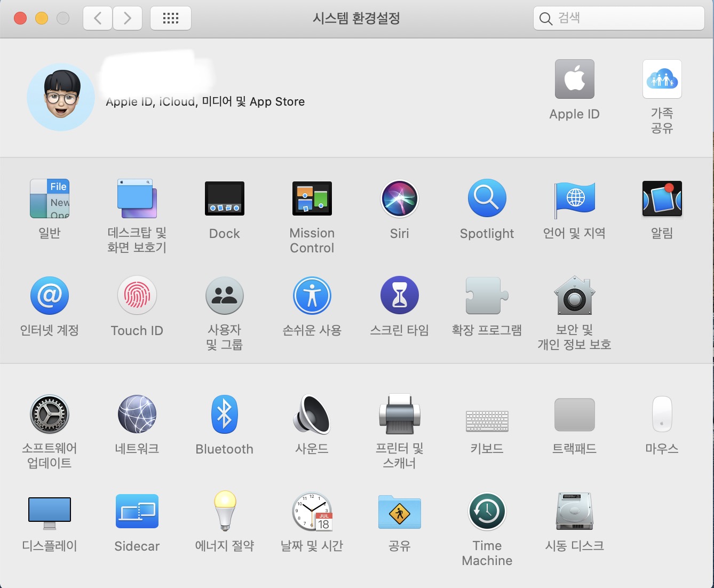Image resolution: width=714 pixels, height=588 pixels.
Task: Open 날짜 및 시간 preferences
Action: (312, 511)
